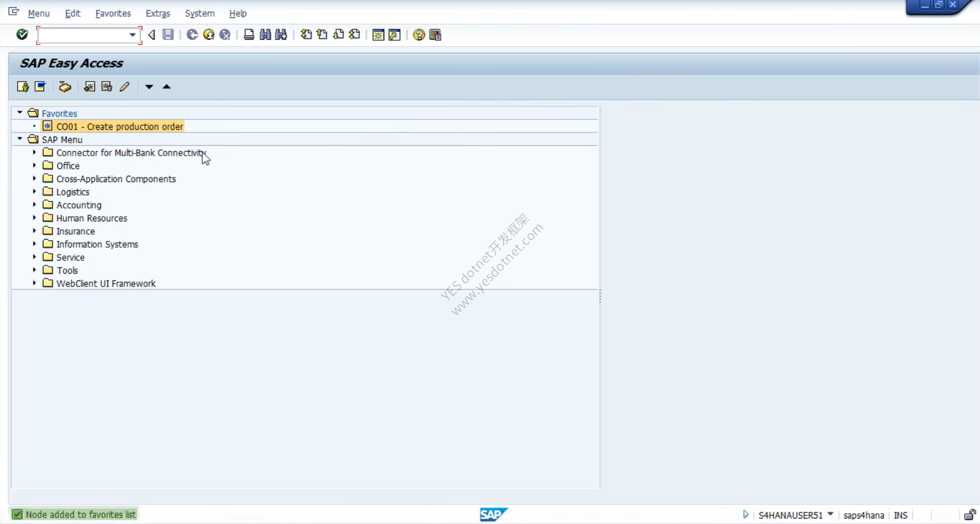Click the Change favorites pencil icon
The width and height of the screenshot is (980, 524).
click(124, 87)
